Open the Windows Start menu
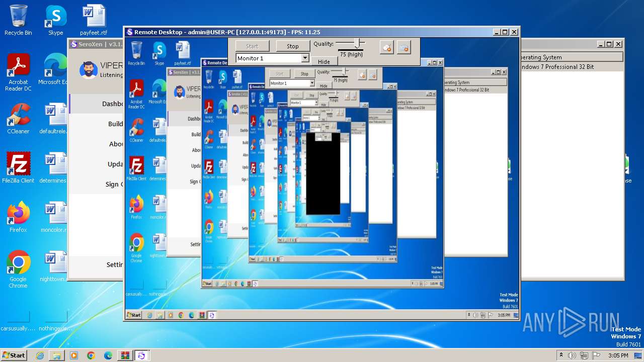 tap(14, 355)
